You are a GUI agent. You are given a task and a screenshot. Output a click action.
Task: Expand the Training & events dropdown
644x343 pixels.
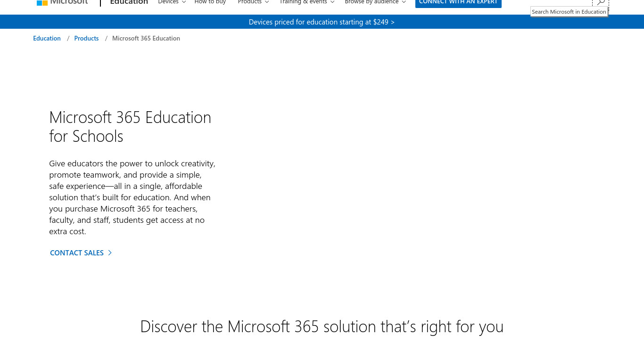[x=307, y=2]
